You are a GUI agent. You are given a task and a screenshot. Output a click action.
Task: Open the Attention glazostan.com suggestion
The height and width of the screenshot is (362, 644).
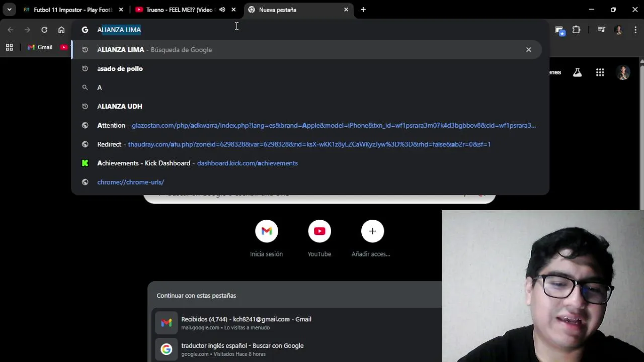coord(306,125)
